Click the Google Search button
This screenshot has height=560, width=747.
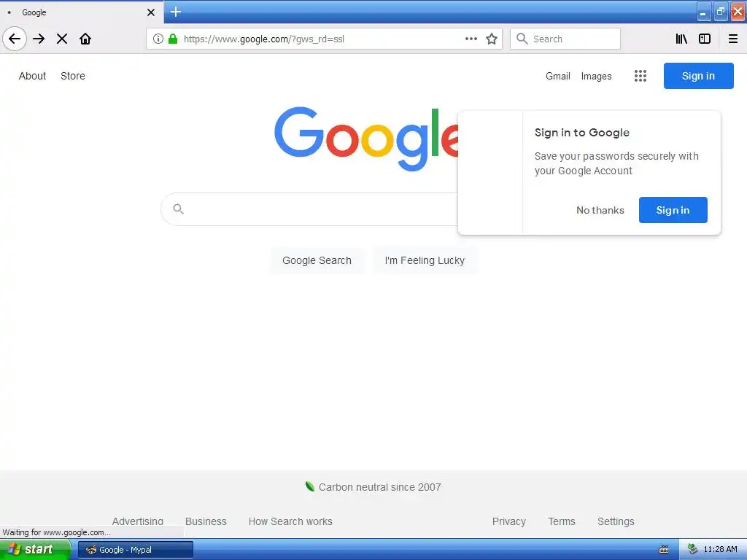click(317, 260)
